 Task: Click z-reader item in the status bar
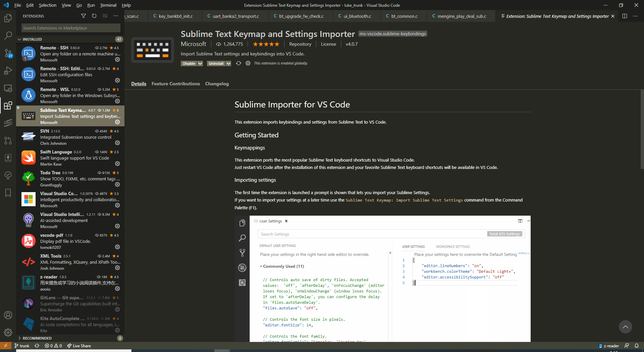pos(609,346)
